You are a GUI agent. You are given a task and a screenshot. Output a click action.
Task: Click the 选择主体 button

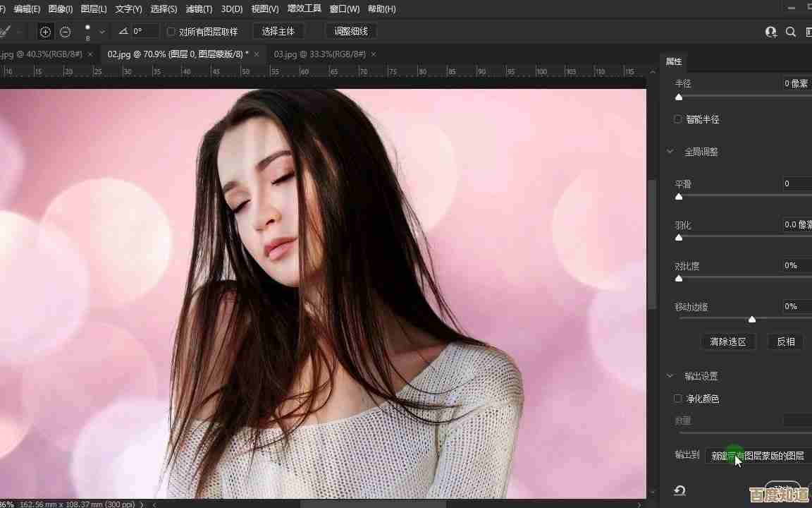tap(278, 32)
